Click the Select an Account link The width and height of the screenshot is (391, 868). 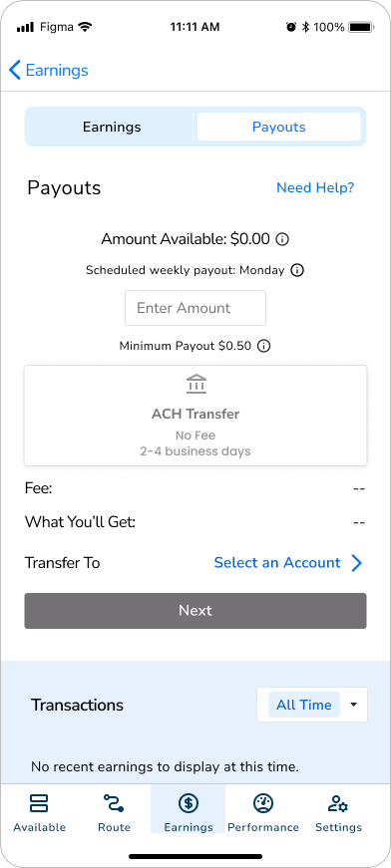pos(277,563)
